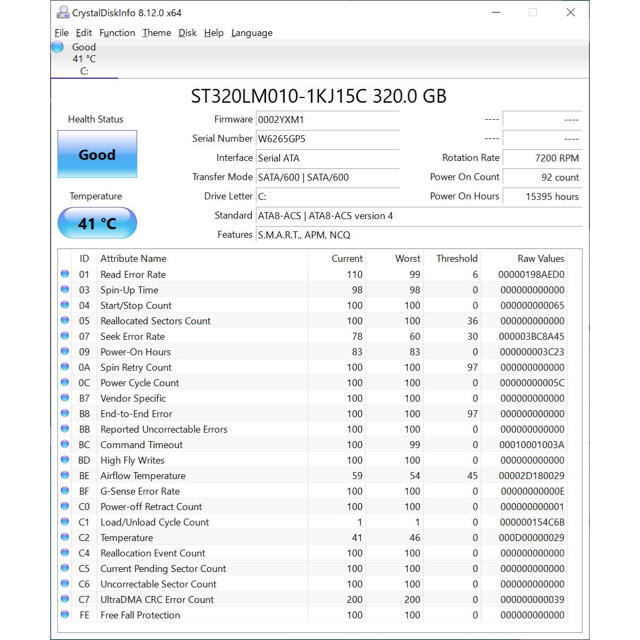Click the Firmware field 0002YXM1
The width and height of the screenshot is (640, 640).
tap(328, 120)
